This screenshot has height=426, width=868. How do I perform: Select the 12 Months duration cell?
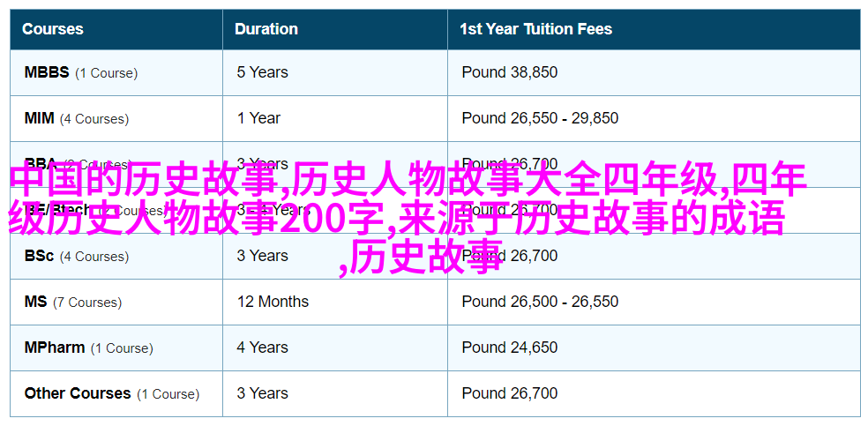pyautogui.click(x=273, y=302)
